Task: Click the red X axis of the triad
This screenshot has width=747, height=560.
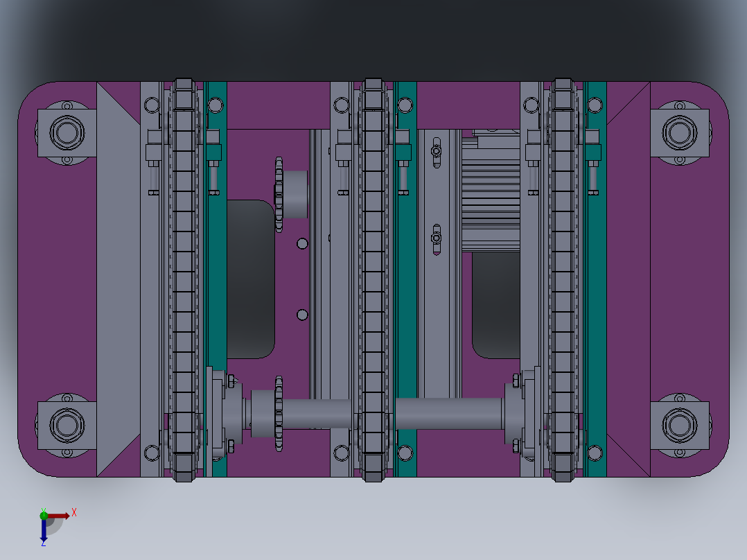Action: pos(59,516)
